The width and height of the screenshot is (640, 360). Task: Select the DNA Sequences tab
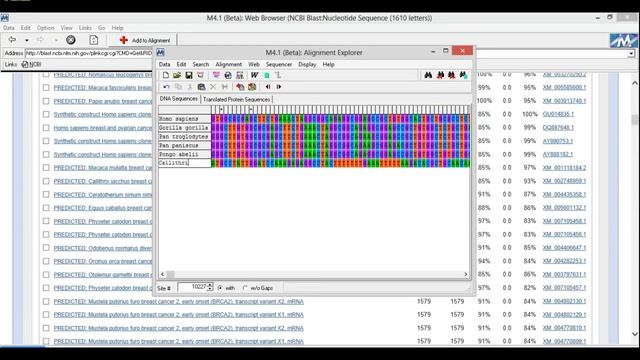[178, 99]
